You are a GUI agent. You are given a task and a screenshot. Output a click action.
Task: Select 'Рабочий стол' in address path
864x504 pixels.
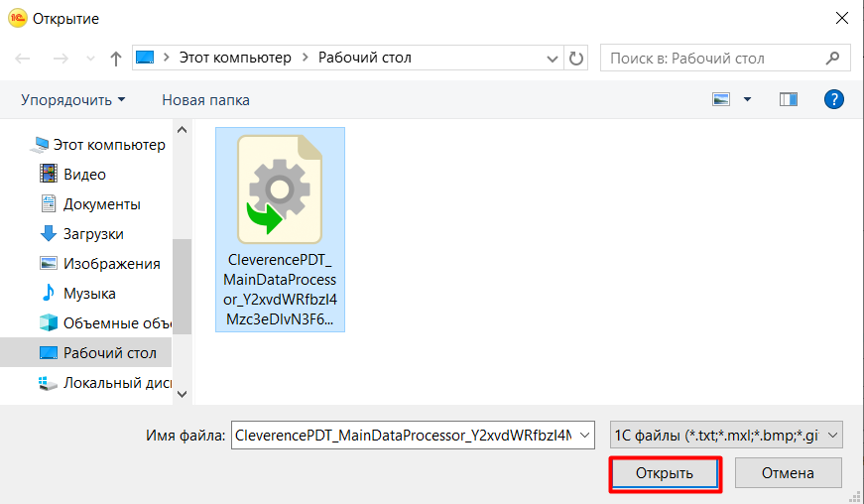point(365,58)
